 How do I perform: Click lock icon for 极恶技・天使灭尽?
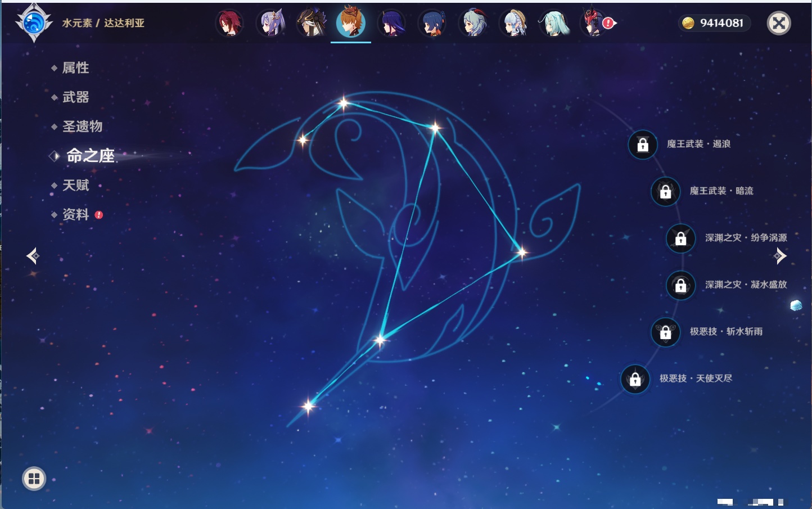click(635, 379)
